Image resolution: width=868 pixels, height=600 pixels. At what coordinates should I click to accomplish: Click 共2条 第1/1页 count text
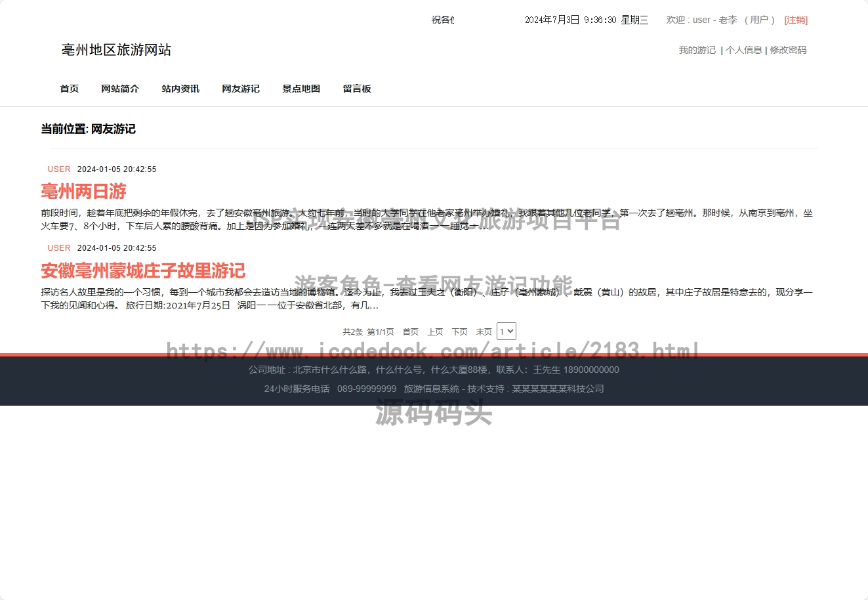[368, 332]
